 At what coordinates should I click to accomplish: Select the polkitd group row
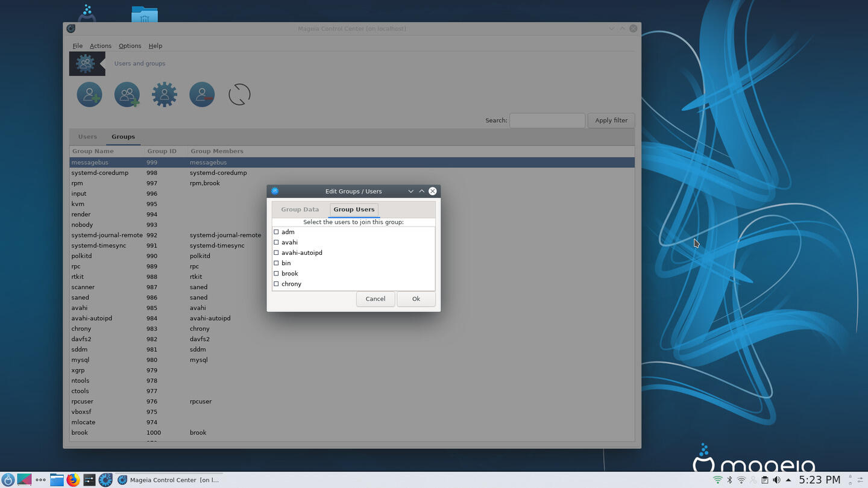click(x=352, y=256)
